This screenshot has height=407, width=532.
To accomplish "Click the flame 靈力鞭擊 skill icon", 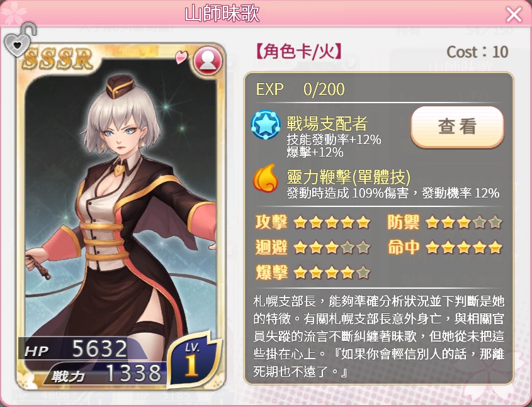I will pos(266,178).
